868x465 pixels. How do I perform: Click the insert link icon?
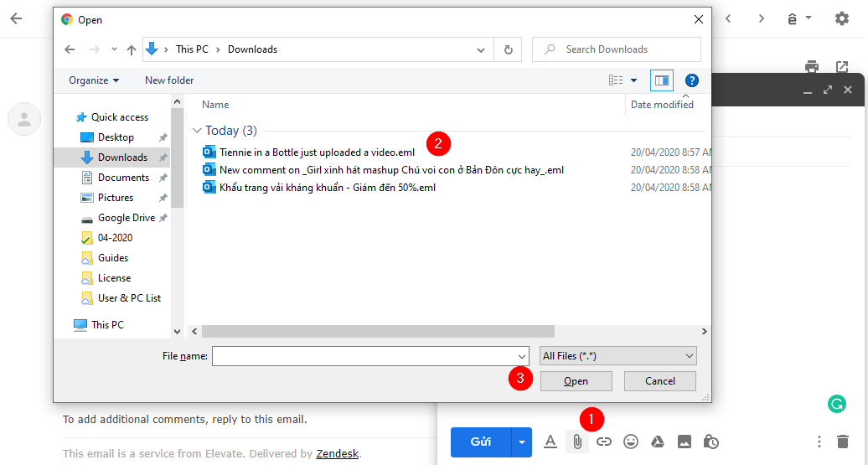[x=604, y=442]
